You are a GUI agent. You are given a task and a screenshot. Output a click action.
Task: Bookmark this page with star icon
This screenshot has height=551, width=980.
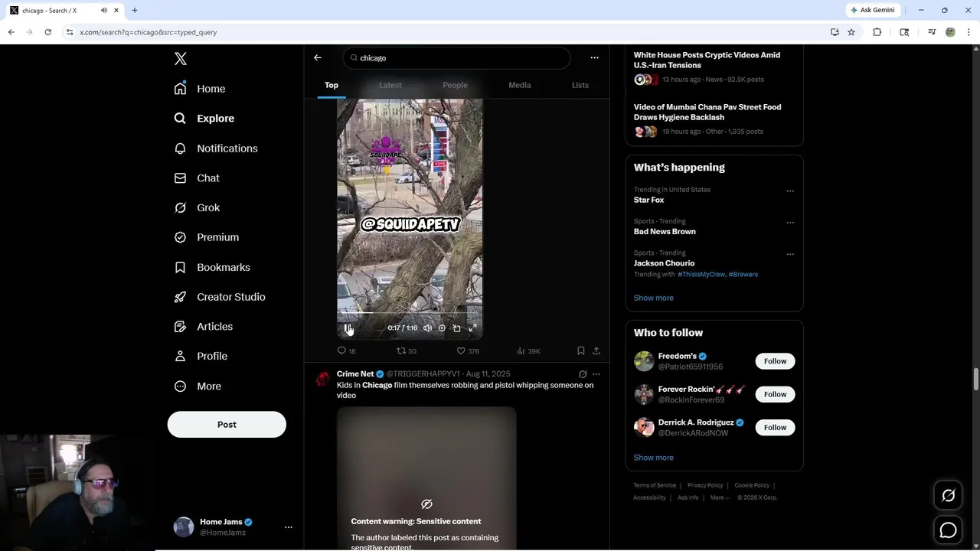(x=851, y=32)
